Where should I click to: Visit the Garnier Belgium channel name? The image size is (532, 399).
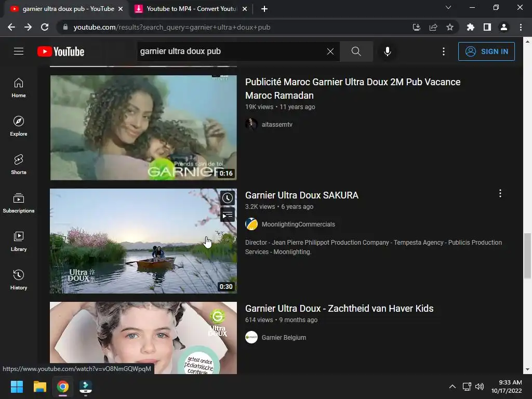284,338
